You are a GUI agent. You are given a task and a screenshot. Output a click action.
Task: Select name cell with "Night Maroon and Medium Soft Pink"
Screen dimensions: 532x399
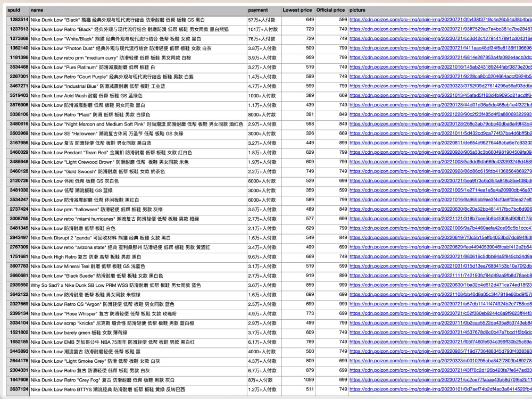click(138, 124)
